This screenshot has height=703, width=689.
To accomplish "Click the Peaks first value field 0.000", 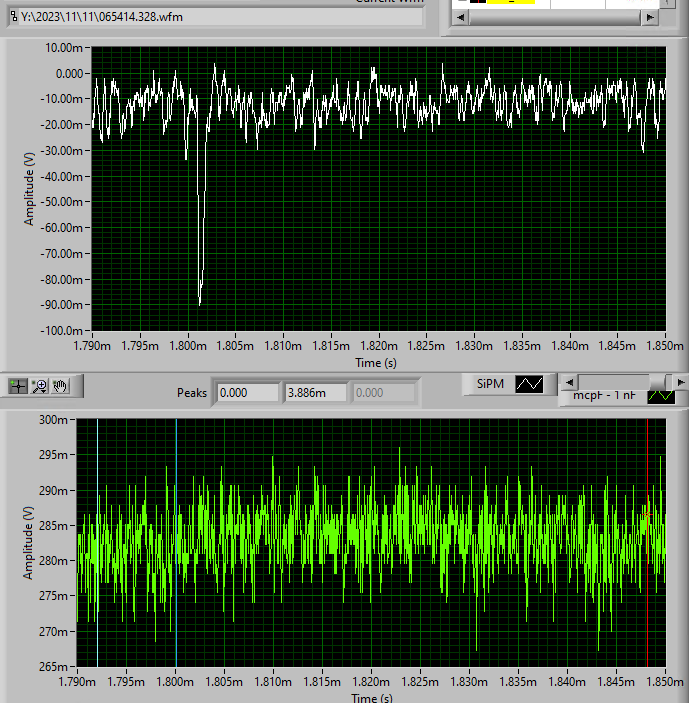I will click(x=246, y=392).
